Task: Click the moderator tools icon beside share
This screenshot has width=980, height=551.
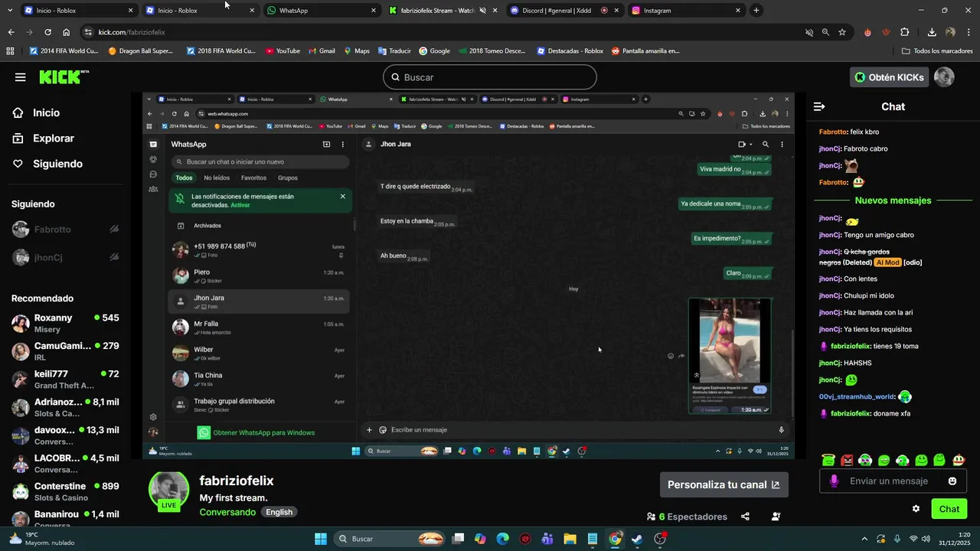Action: (x=776, y=517)
